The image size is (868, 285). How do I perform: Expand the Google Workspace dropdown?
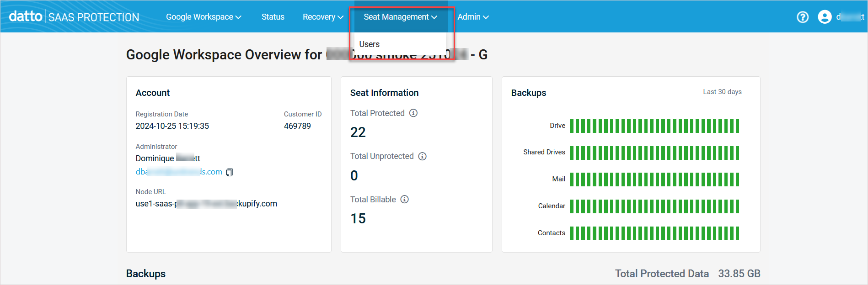(204, 17)
